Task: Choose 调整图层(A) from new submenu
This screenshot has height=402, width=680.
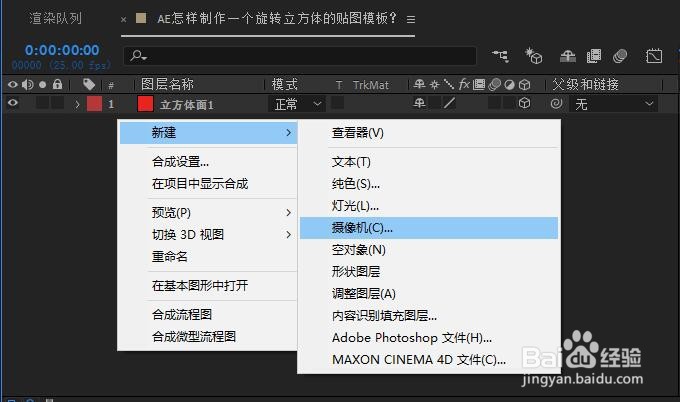Action: tap(429, 294)
